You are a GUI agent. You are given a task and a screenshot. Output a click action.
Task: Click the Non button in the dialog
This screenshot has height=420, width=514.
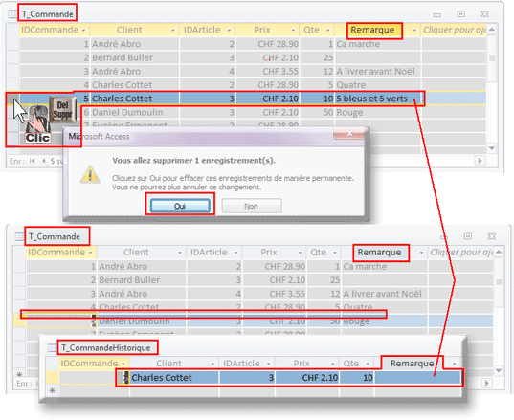coord(252,206)
